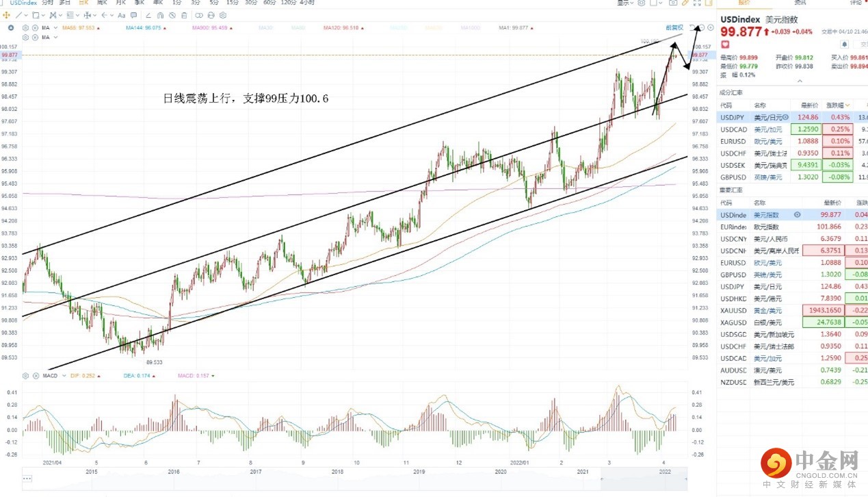
Task: Select USDCNY 美元/人民币 row
Action: 792,238
